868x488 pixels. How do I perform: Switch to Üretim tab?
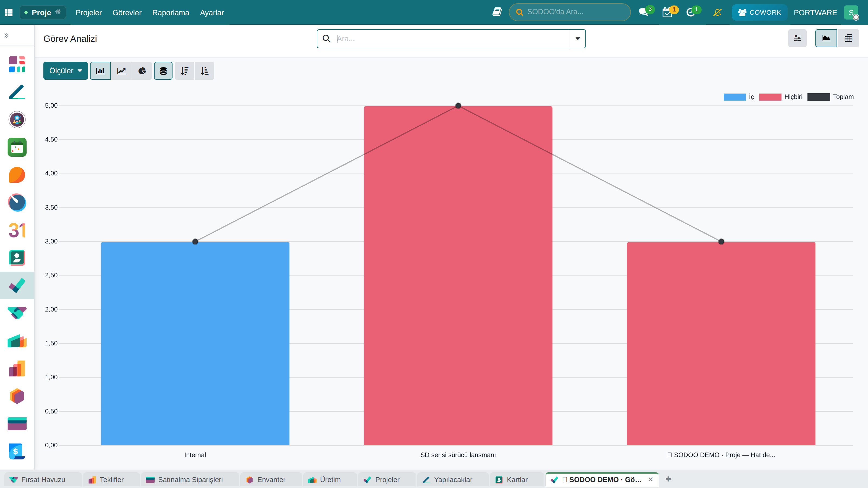click(x=330, y=480)
